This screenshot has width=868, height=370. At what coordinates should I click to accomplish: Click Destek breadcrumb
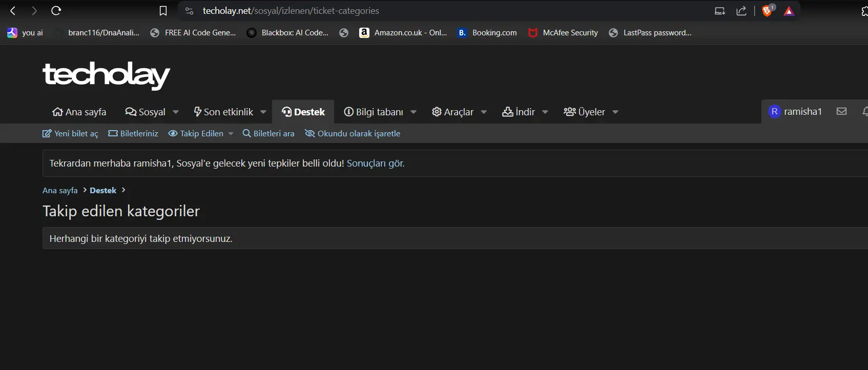(x=103, y=190)
